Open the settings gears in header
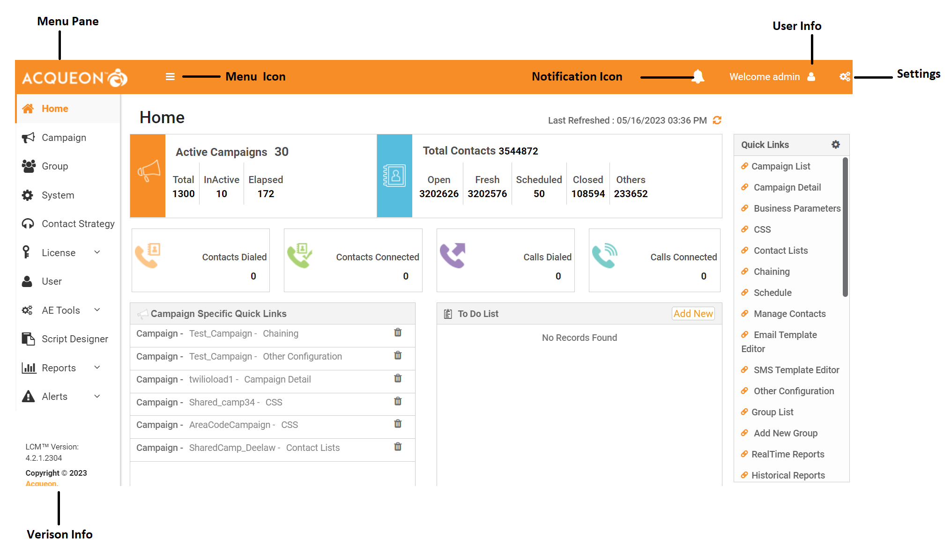The height and width of the screenshot is (560, 951). click(845, 77)
